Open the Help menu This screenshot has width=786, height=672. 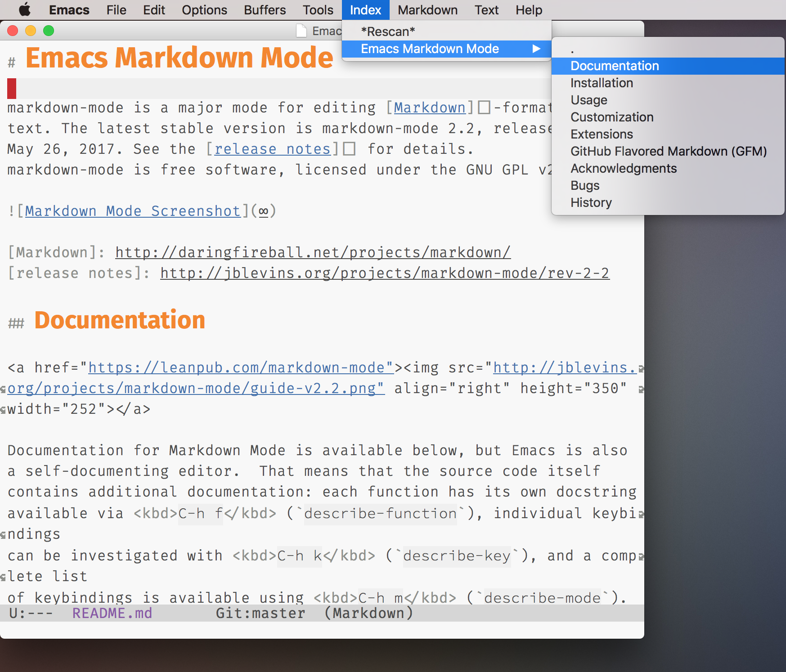pos(529,9)
